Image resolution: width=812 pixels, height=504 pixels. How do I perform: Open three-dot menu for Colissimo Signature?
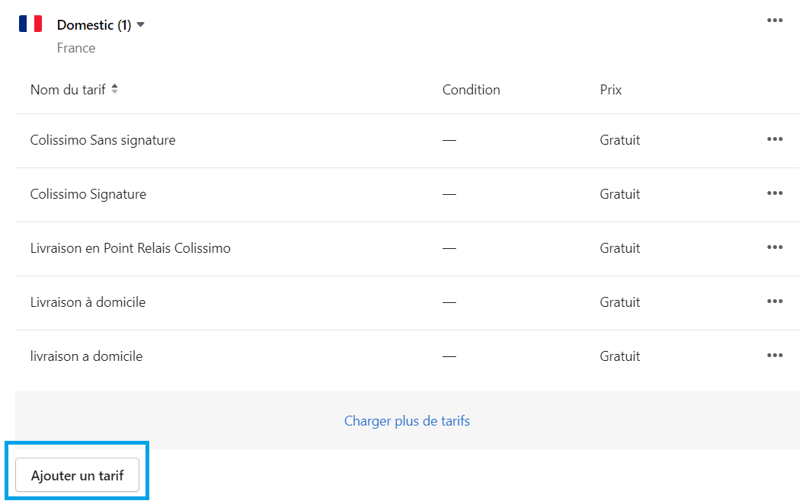click(775, 193)
